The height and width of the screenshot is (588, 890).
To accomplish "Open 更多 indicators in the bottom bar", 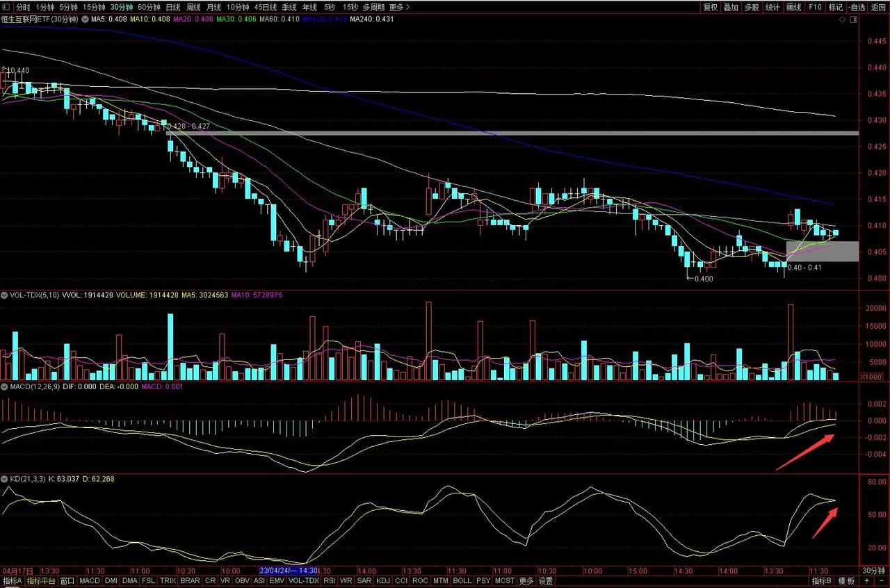I will pos(526,580).
